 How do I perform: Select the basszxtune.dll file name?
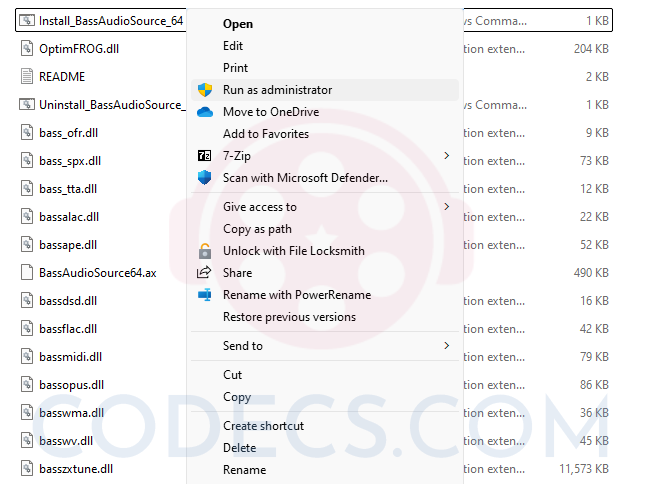(76, 468)
